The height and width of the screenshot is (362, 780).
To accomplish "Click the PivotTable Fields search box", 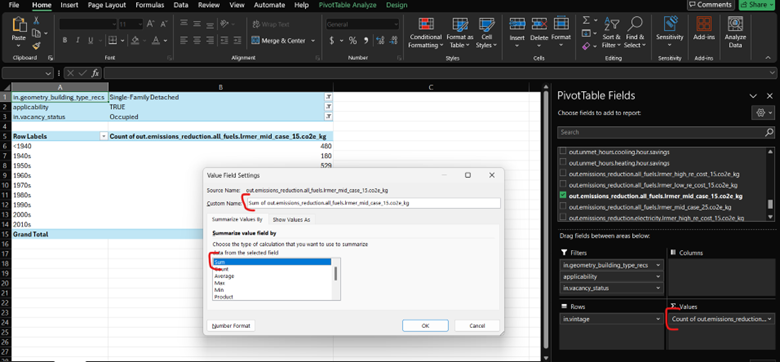I will coord(666,132).
